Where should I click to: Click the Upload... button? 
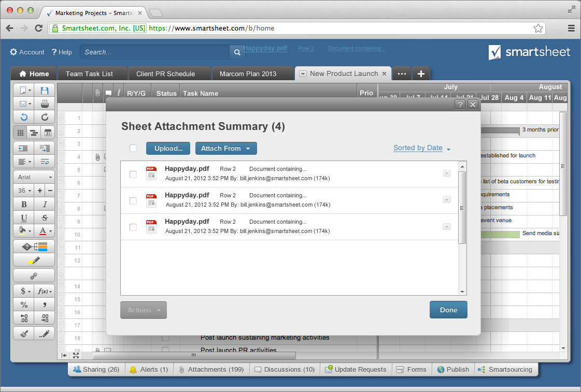point(168,149)
